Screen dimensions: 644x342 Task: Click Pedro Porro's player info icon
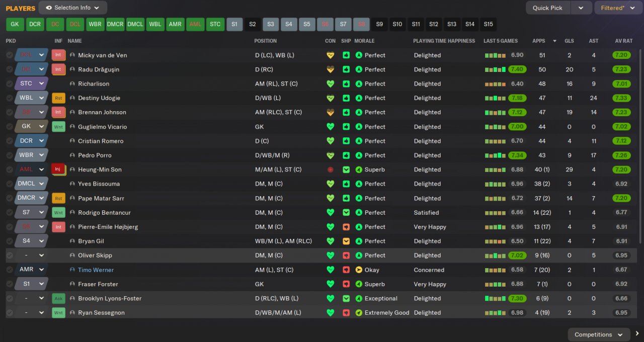pyautogui.click(x=72, y=155)
